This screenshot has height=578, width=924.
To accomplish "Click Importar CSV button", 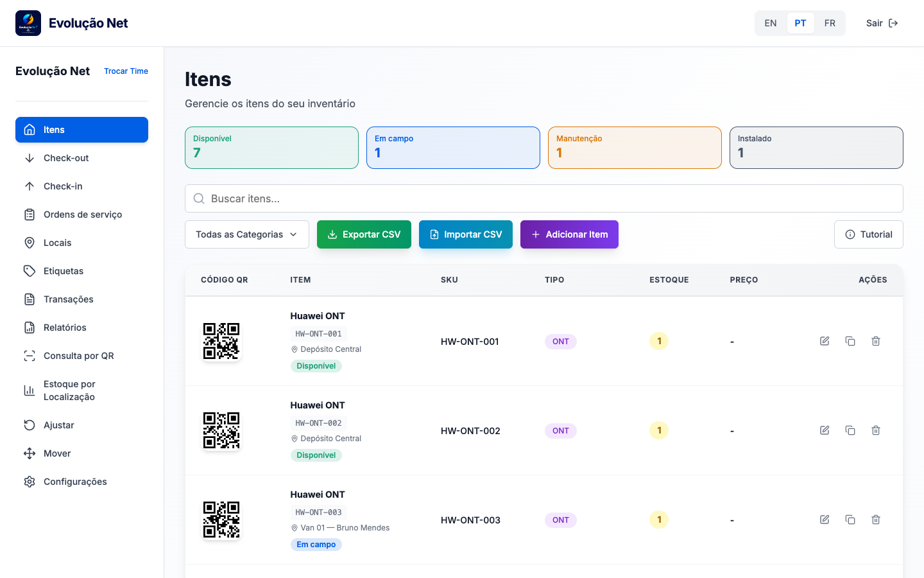I will (466, 234).
